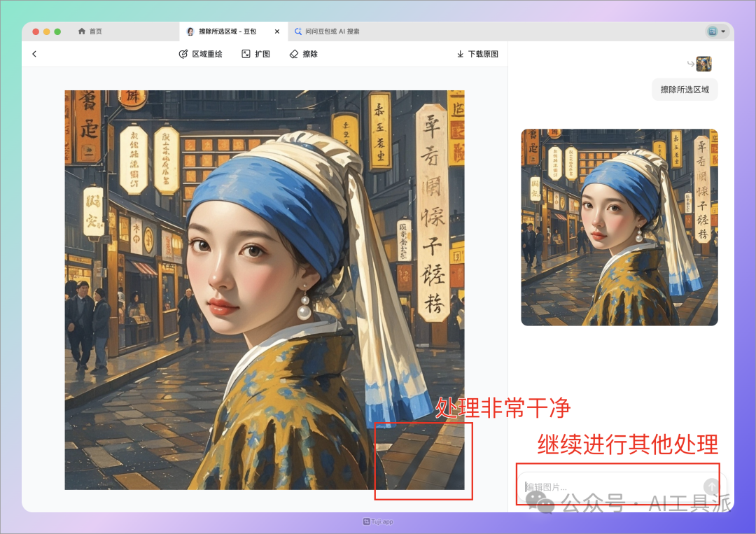Click the Tuji.app label at the bottom
Viewport: 756px width, 534px height.
click(377, 521)
